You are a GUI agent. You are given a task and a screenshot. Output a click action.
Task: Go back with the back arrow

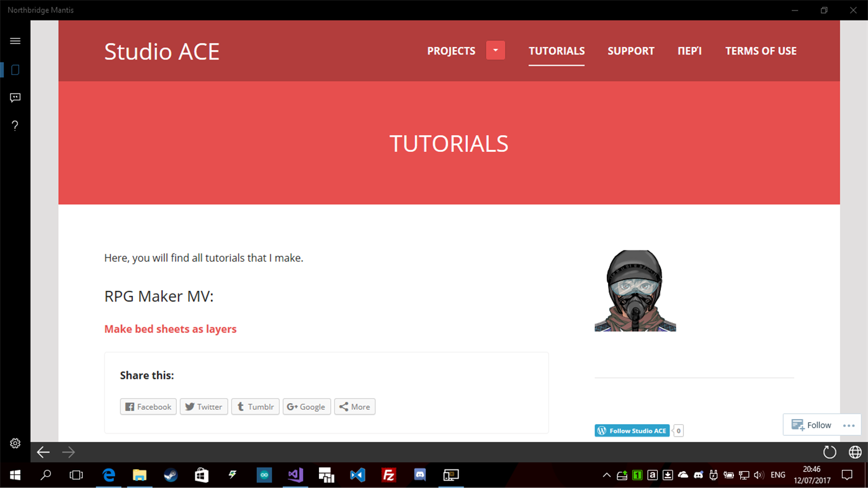(43, 452)
